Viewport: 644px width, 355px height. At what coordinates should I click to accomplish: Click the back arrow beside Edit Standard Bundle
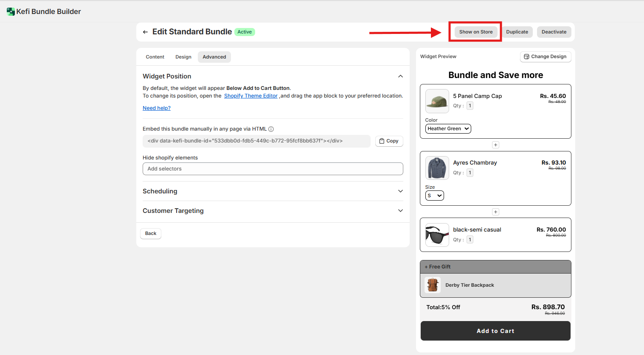[145, 32]
